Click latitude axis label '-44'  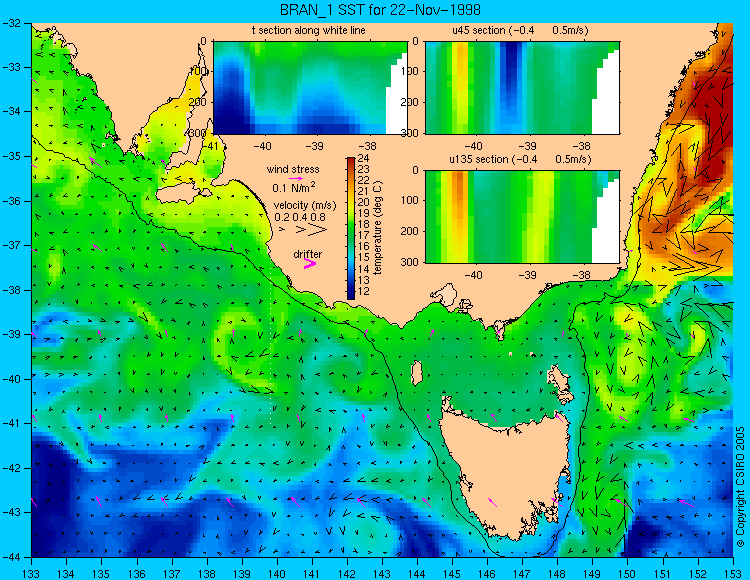pyautogui.click(x=12, y=557)
